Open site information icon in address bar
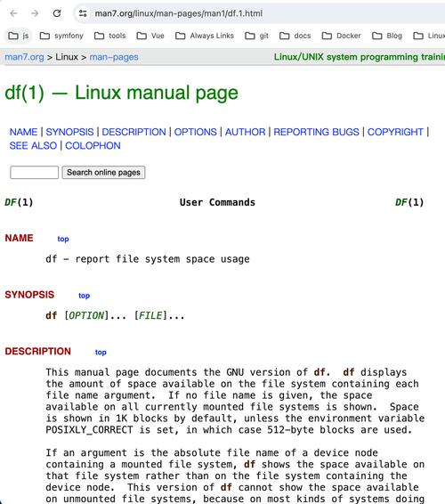This screenshot has width=445, height=504. [83, 13]
